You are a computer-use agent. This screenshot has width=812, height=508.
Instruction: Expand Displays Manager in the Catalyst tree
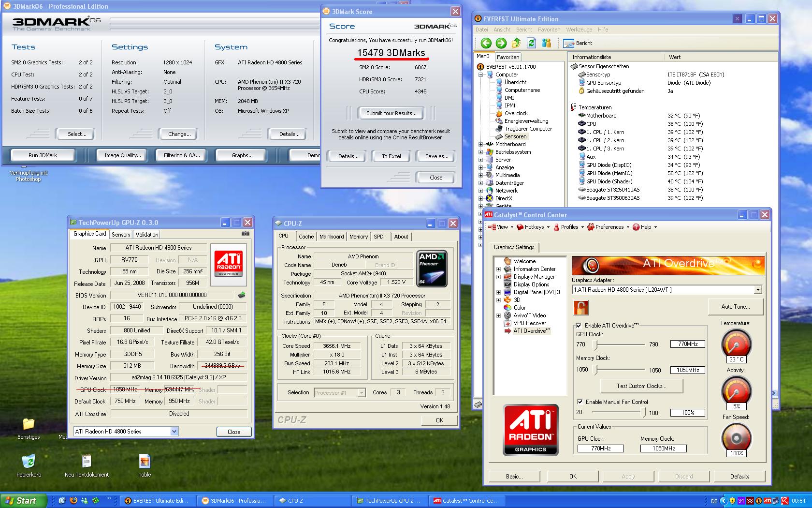point(498,277)
